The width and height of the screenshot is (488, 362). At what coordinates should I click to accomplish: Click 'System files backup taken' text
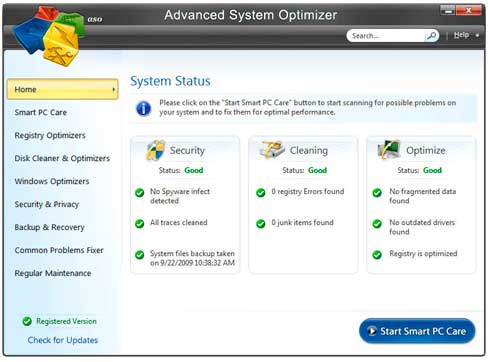tap(192, 258)
